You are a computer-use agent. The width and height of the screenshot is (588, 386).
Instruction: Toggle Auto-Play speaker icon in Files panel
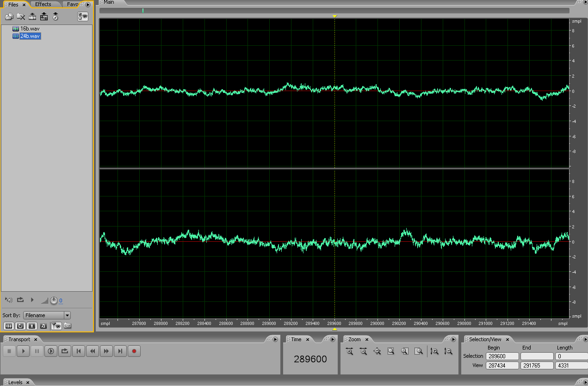click(9, 300)
